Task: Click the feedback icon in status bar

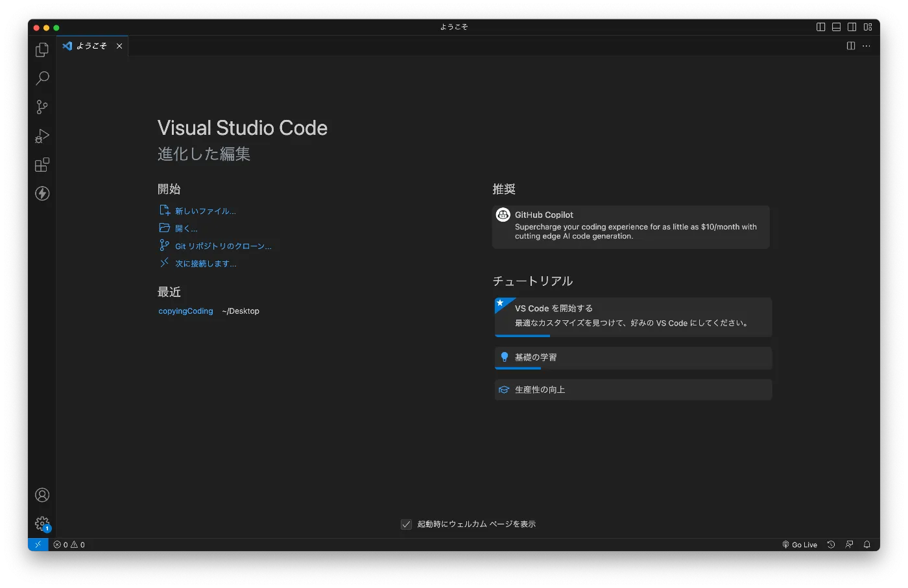Action: [x=849, y=545]
